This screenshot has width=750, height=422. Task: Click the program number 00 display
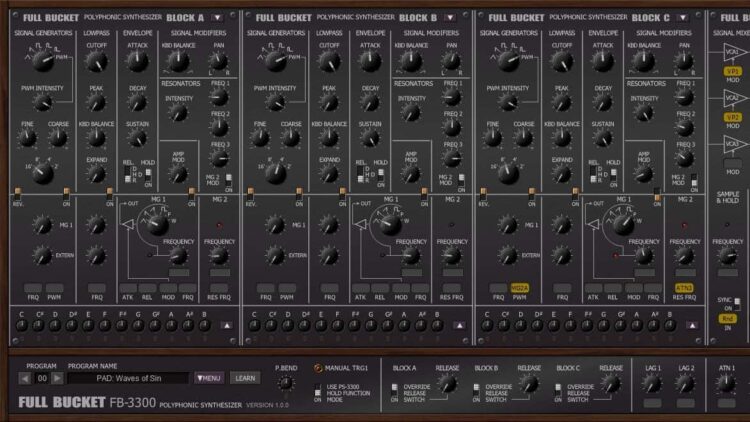42,378
